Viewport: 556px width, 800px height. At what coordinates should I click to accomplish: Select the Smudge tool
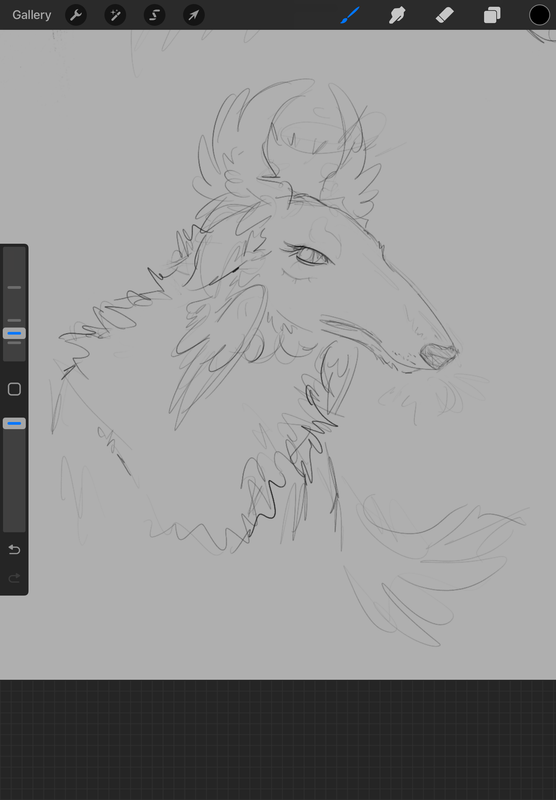coord(397,15)
